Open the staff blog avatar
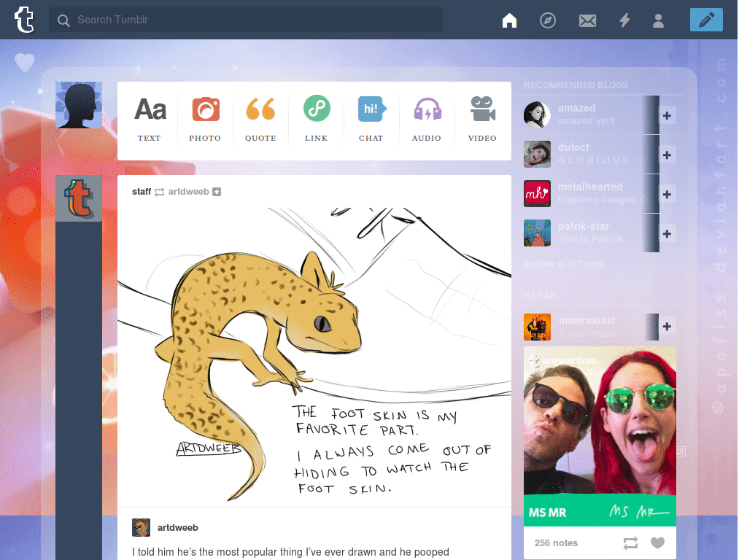The image size is (747, 560). tap(79, 198)
